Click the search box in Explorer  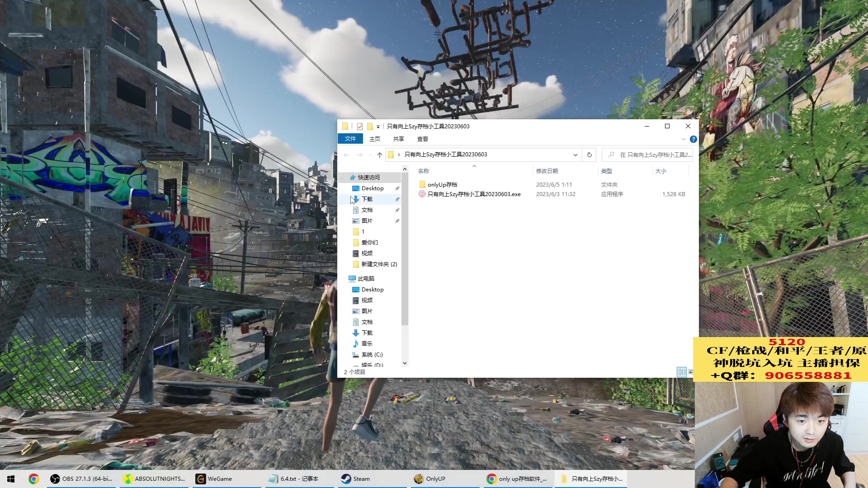point(647,155)
